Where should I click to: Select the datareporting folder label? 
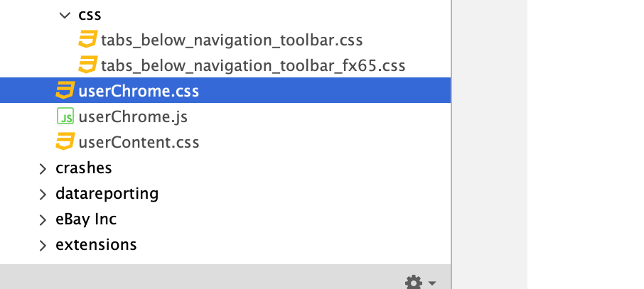107,194
